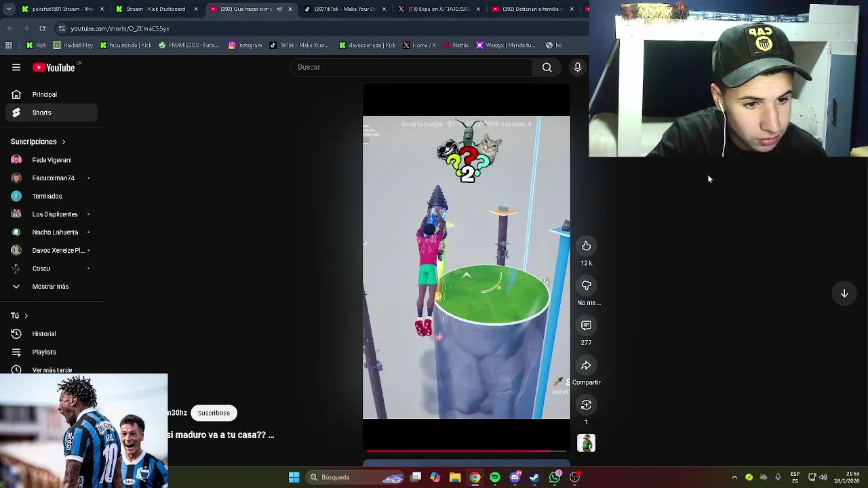
Task: Mute the audio in the YouTube tab
Action: (279, 9)
